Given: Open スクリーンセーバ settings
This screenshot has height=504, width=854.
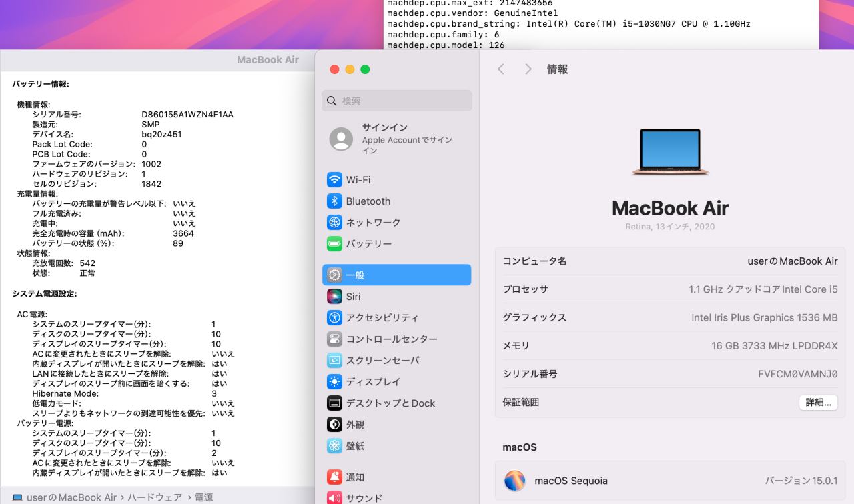Looking at the screenshot, I should (x=382, y=361).
